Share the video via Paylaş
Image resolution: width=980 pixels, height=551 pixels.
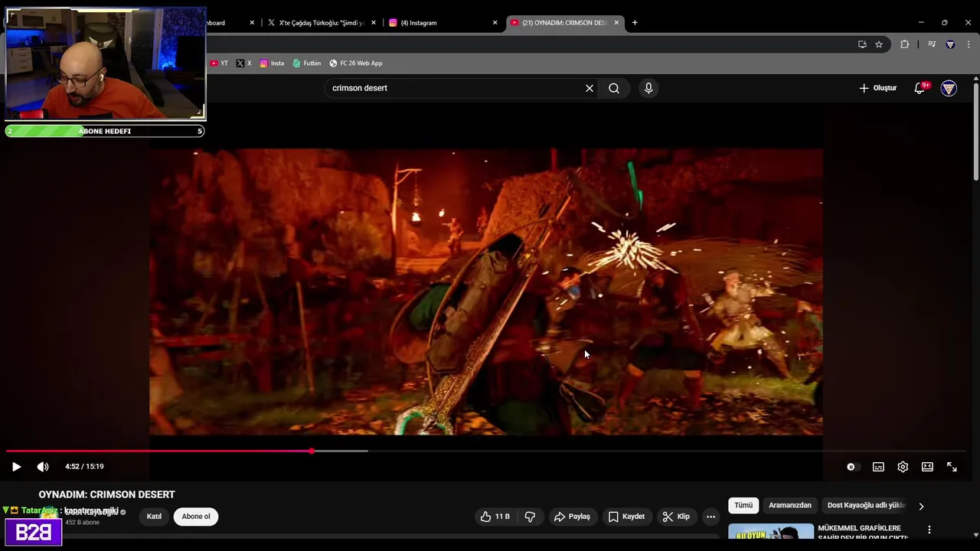pyautogui.click(x=572, y=517)
